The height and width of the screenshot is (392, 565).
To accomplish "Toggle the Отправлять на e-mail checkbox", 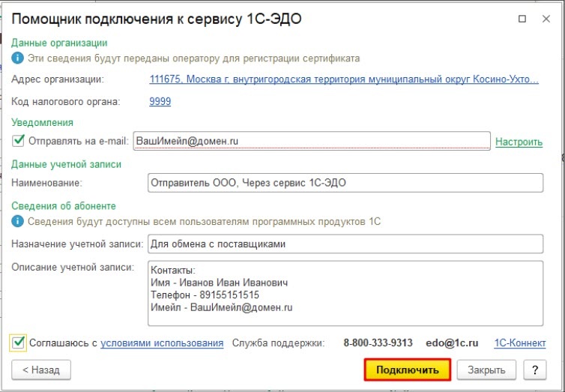I will [19, 140].
